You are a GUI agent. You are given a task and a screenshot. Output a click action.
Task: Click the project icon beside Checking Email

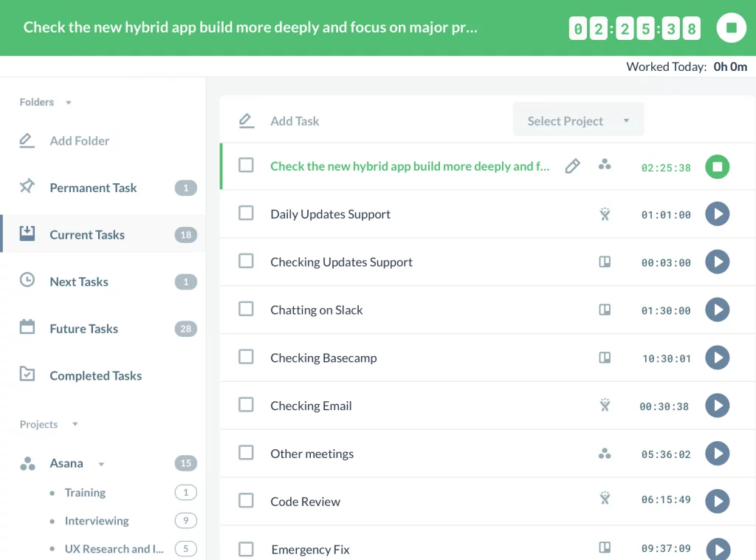point(605,405)
